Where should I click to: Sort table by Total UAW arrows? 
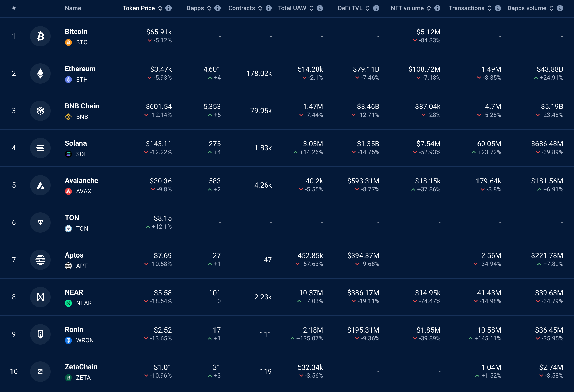point(312,8)
